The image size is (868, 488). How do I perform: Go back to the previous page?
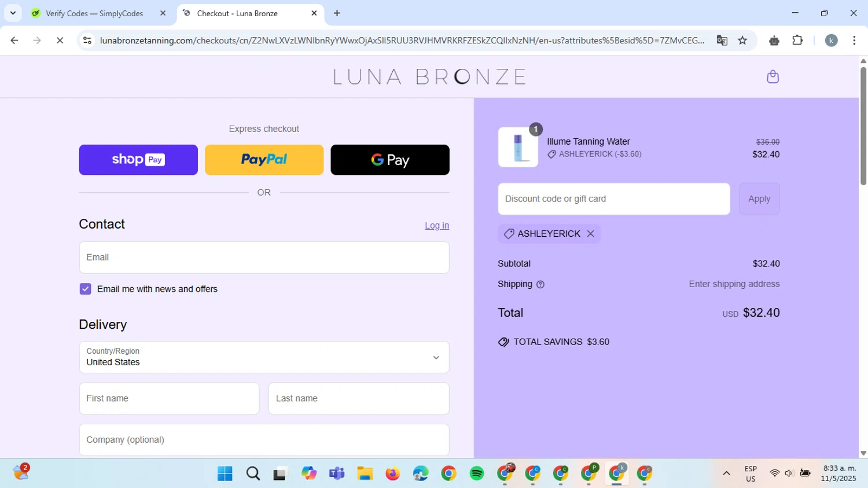14,41
